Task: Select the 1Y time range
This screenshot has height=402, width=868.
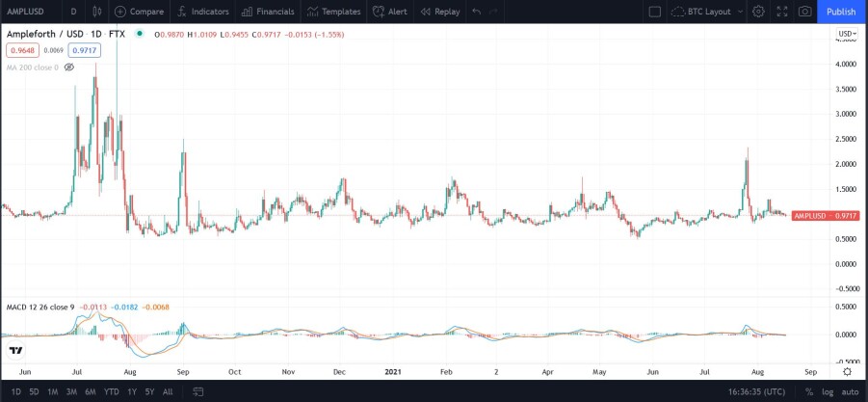Action: pyautogui.click(x=132, y=391)
